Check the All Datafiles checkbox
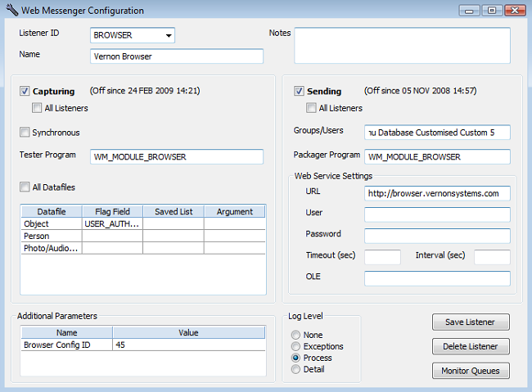This screenshot has height=392, width=532. pyautogui.click(x=25, y=187)
